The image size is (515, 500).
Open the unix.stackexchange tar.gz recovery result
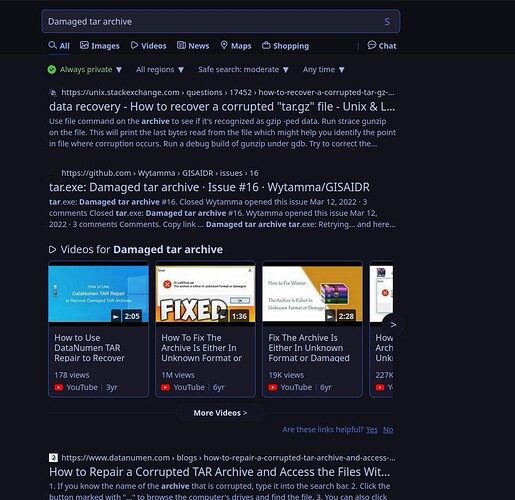[222, 107]
